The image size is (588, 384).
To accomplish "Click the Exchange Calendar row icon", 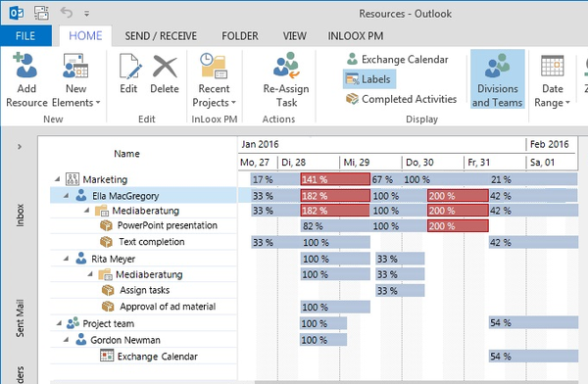I will coord(107,356).
